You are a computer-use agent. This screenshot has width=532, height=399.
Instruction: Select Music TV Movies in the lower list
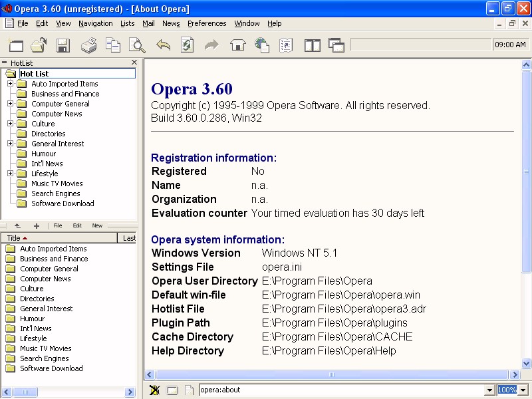[x=45, y=348]
